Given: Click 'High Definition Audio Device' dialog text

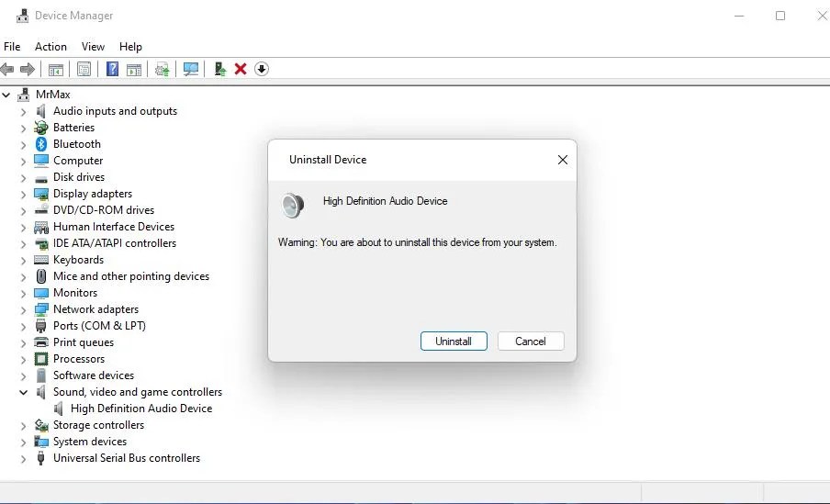Looking at the screenshot, I should 386,201.
